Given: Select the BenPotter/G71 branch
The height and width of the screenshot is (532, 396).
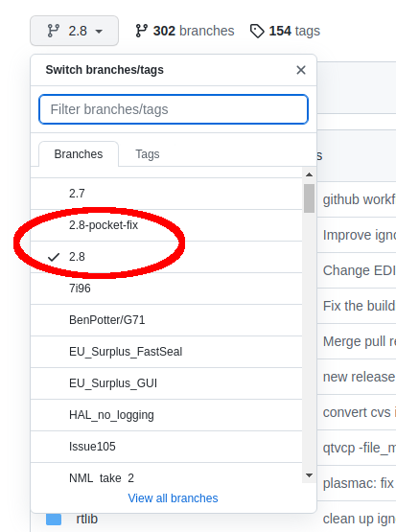Looking at the screenshot, I should (166, 320).
